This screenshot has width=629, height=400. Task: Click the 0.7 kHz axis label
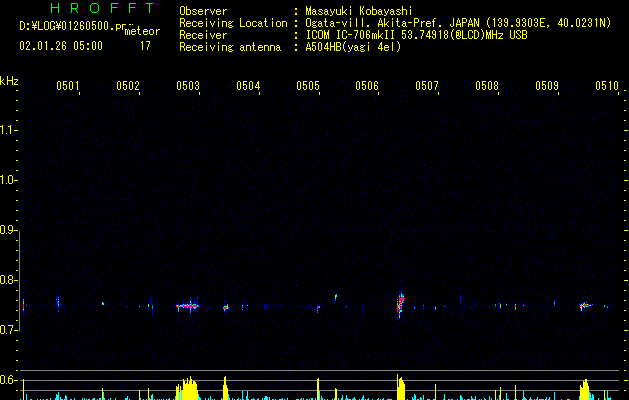click(x=8, y=330)
